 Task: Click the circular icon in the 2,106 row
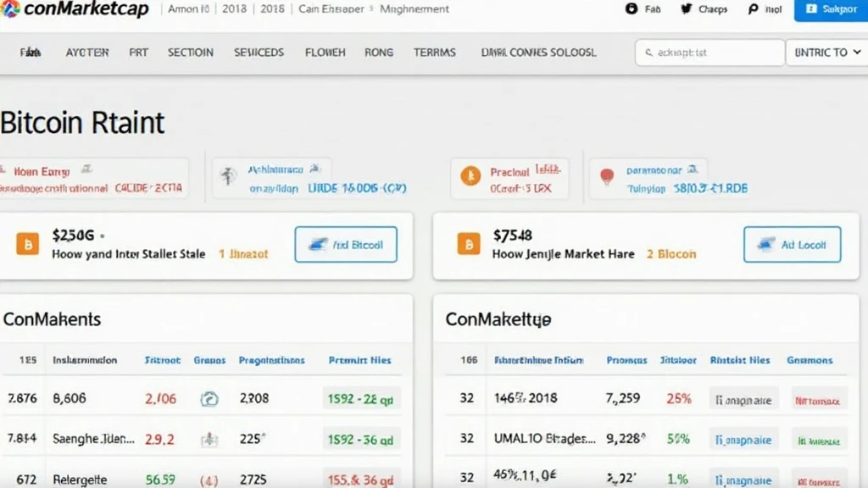click(x=209, y=398)
